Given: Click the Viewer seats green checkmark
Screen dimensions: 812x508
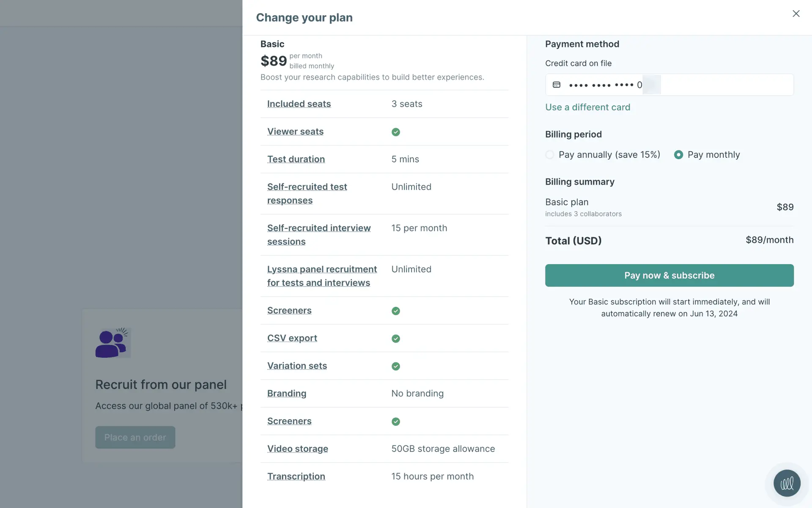Looking at the screenshot, I should pyautogui.click(x=395, y=132).
